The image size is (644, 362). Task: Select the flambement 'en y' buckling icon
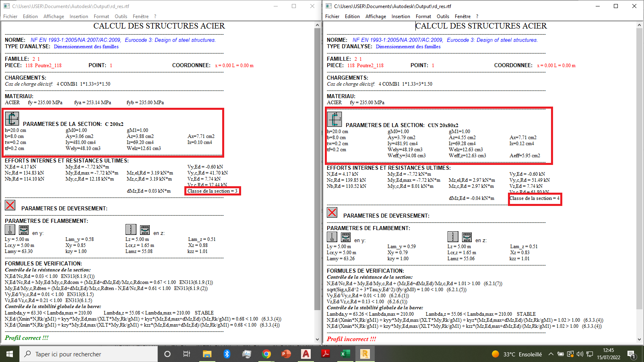click(10, 230)
